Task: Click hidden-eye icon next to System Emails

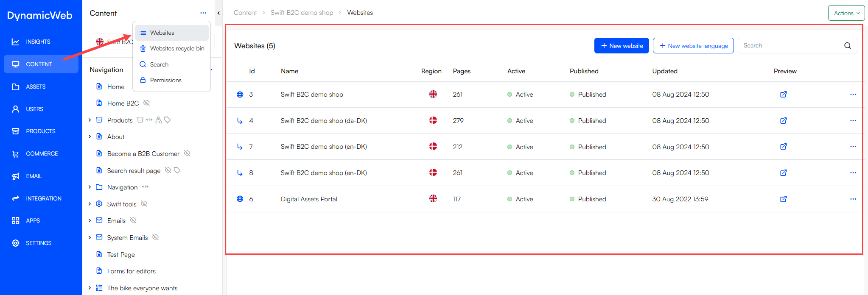Action: tap(155, 237)
